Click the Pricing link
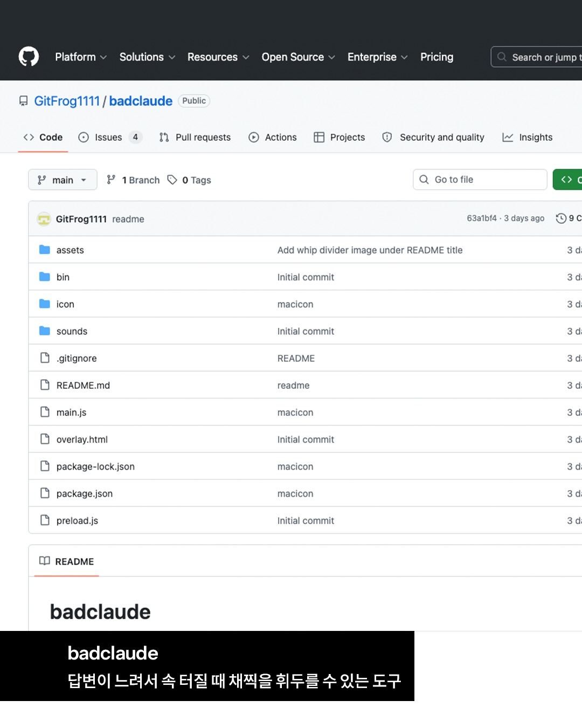The height and width of the screenshot is (728, 582). [x=436, y=57]
